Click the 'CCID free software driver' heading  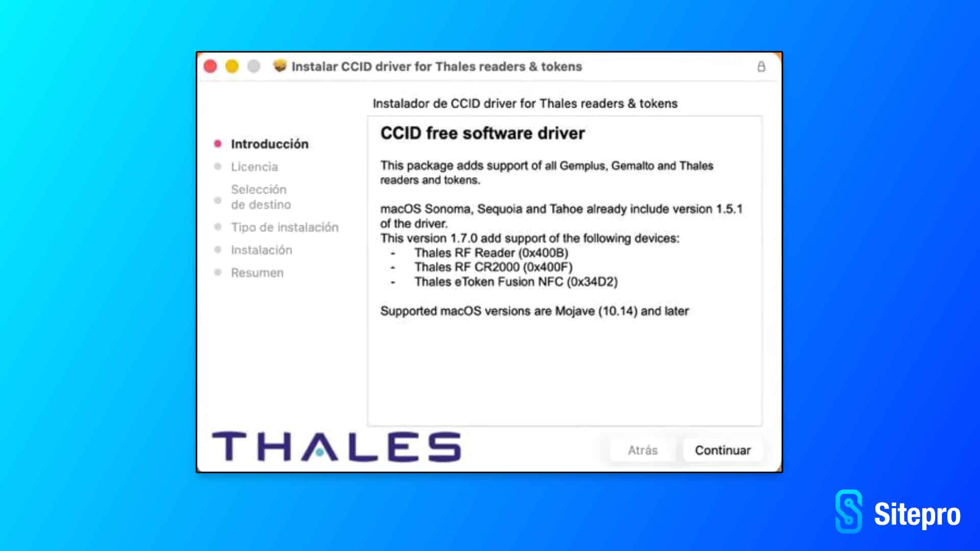[x=482, y=133]
